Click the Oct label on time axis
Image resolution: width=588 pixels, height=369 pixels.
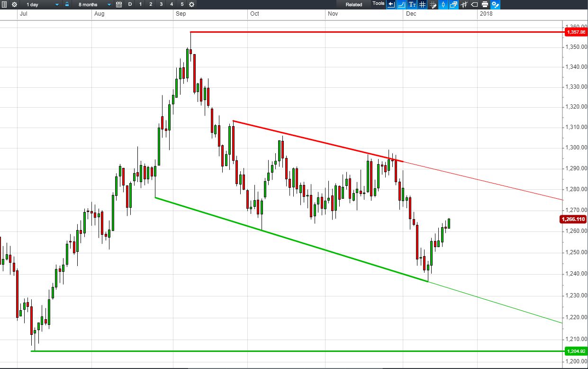click(x=254, y=14)
